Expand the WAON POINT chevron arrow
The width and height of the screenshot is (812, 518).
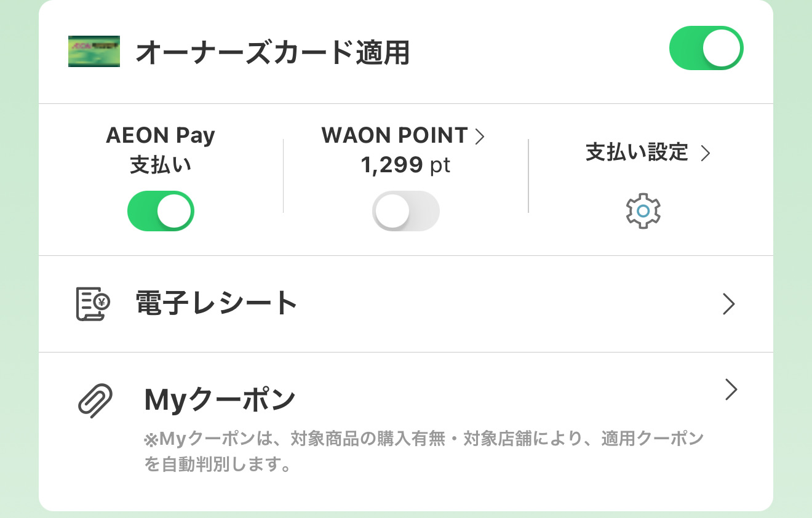tap(480, 137)
